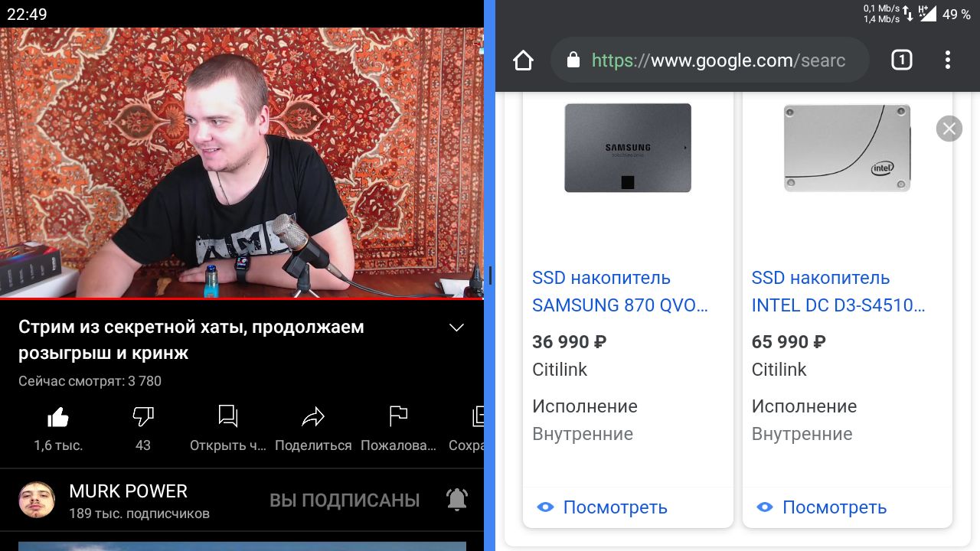The width and height of the screenshot is (980, 551).
Task: Like the video with thumbs up icon
Action: click(x=58, y=417)
